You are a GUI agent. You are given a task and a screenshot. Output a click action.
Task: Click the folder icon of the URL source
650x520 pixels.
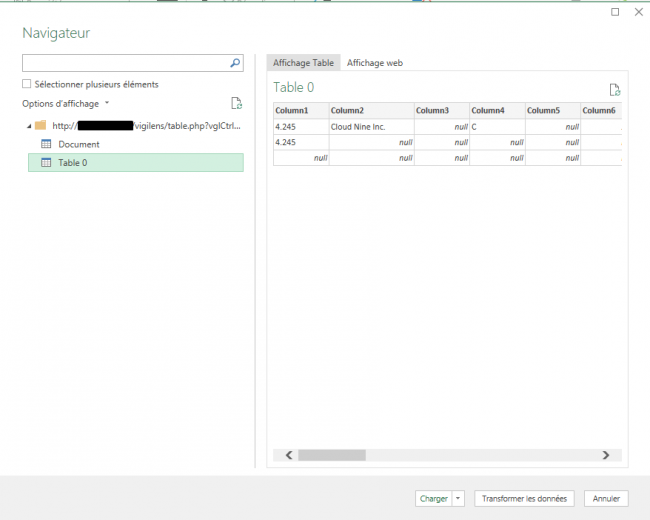[x=40, y=126]
